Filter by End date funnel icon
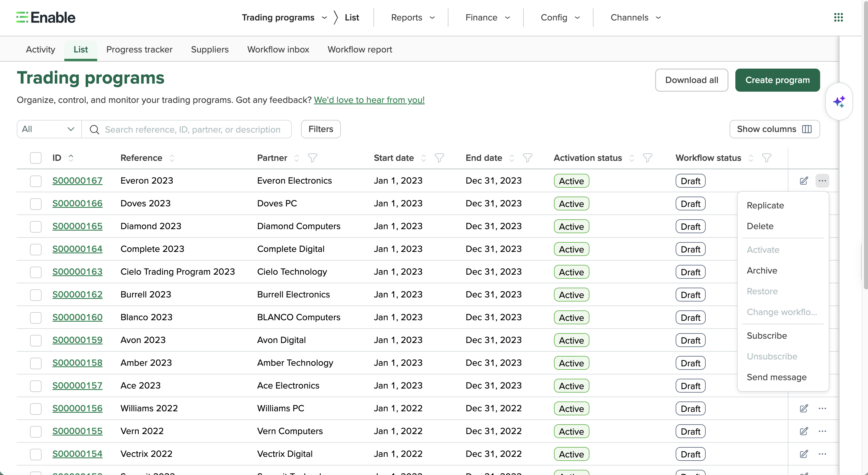 [x=527, y=158]
